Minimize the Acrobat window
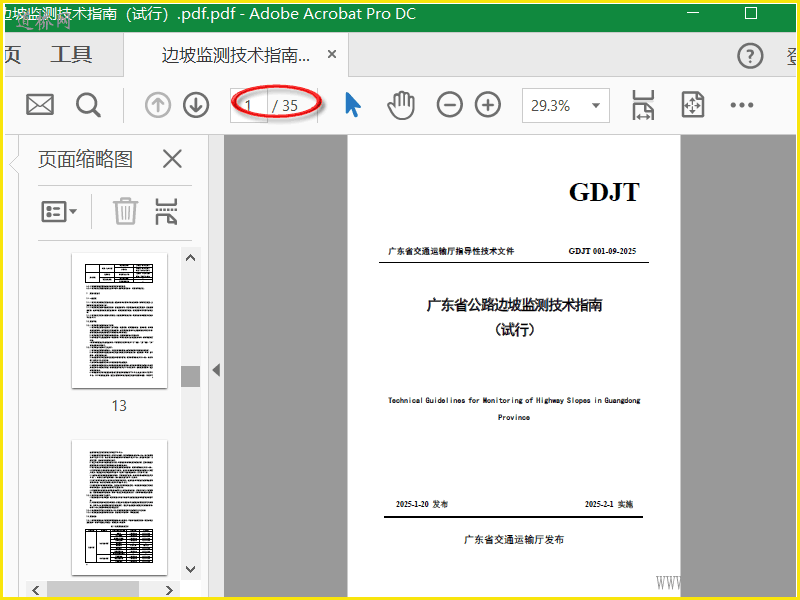The width and height of the screenshot is (800, 600). click(x=693, y=13)
